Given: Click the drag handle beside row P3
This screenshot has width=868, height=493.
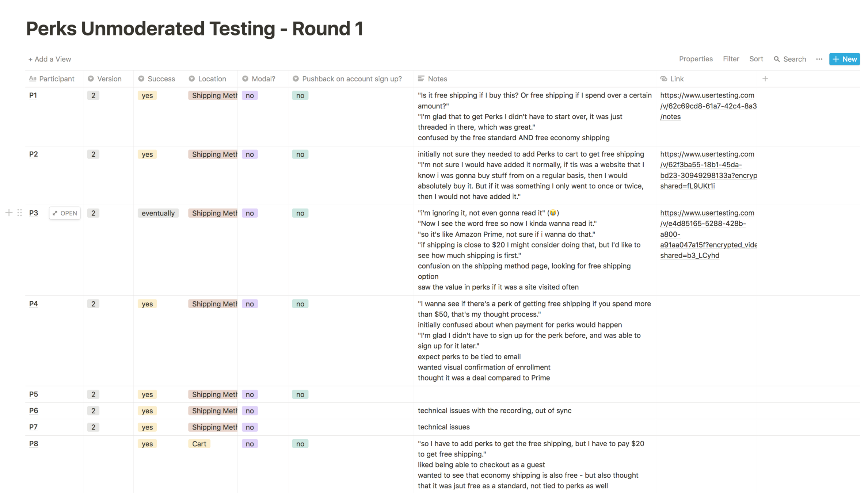Looking at the screenshot, I should click(x=20, y=213).
